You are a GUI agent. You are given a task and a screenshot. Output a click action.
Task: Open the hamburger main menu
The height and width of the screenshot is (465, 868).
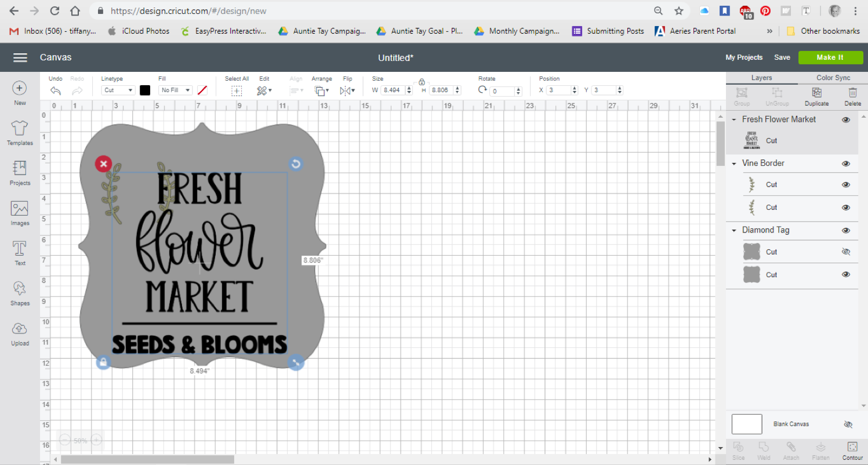click(x=20, y=57)
